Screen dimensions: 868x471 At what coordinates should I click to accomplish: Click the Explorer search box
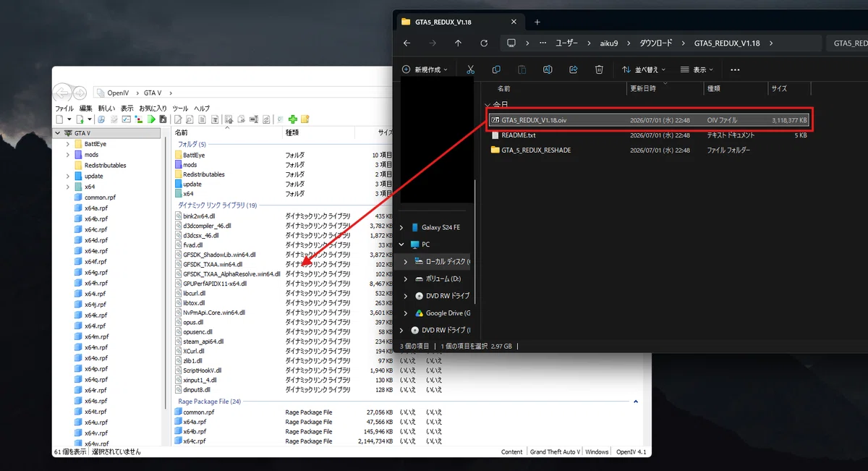click(846, 43)
